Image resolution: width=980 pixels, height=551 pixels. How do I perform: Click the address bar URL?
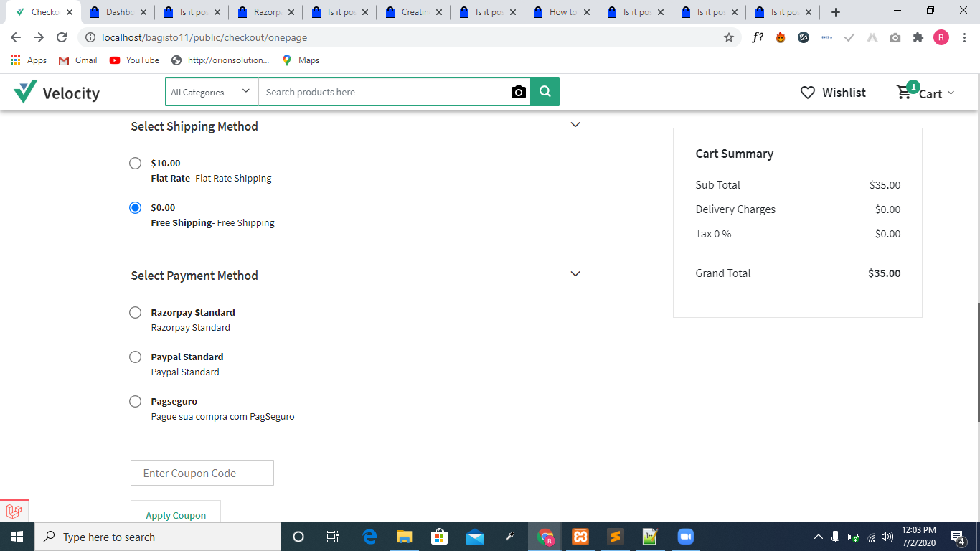click(204, 37)
